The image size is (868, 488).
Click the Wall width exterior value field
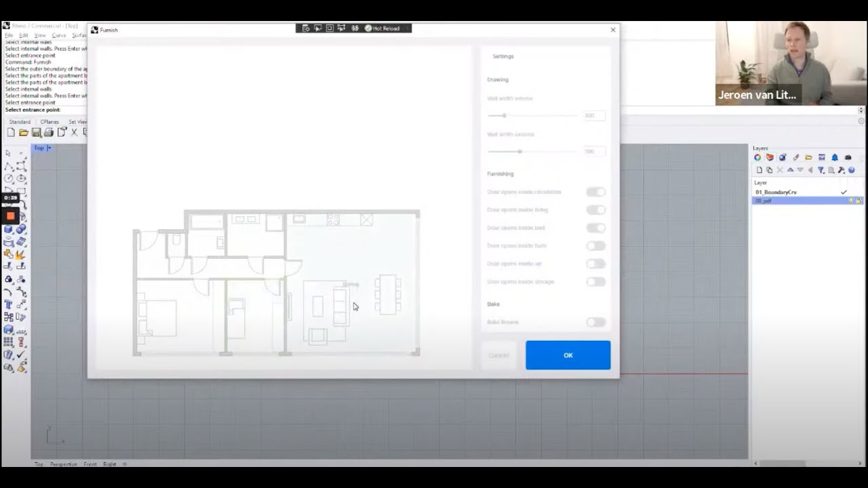click(x=593, y=152)
